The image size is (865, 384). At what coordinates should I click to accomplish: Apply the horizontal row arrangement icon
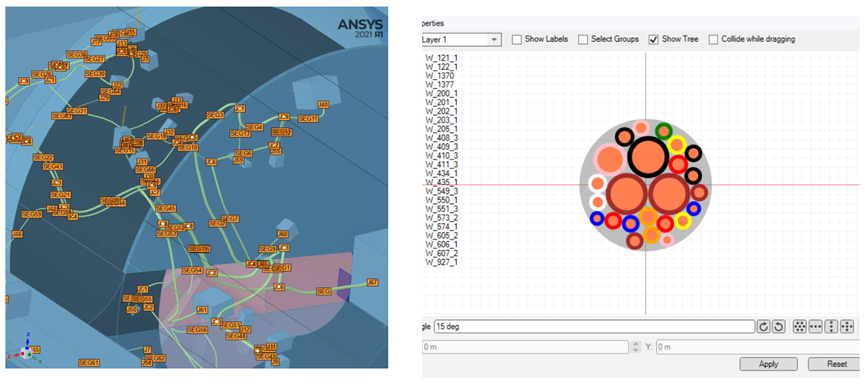pyautogui.click(x=814, y=327)
